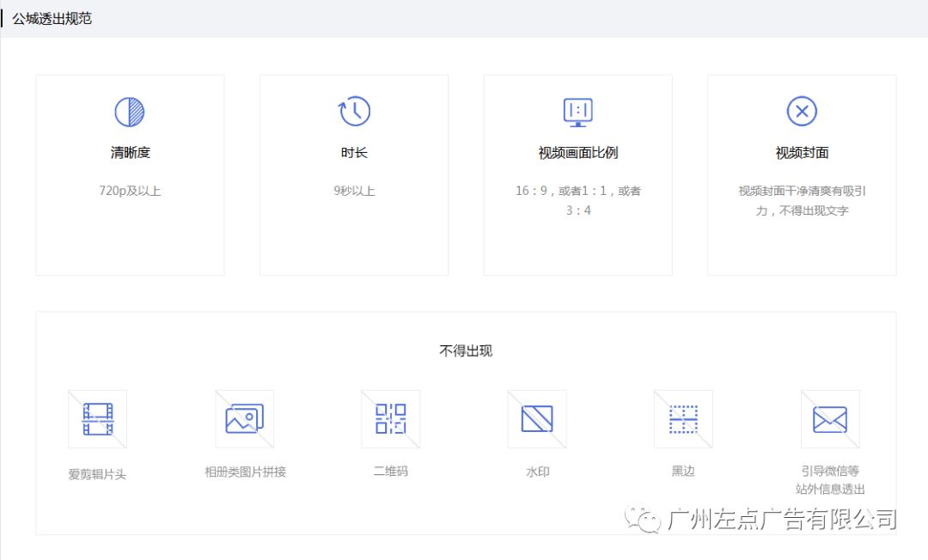Click the 水印 watermark icon
Screen dimensions: 928x560
coord(537,418)
